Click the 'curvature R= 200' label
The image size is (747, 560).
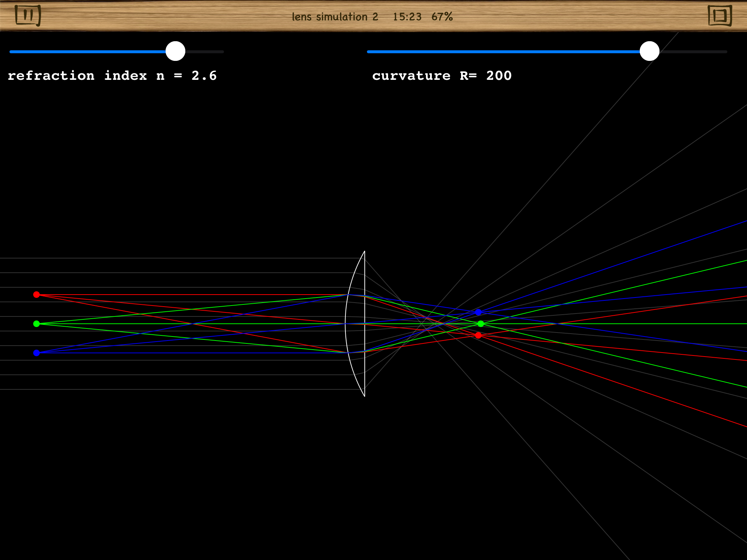coord(442,76)
